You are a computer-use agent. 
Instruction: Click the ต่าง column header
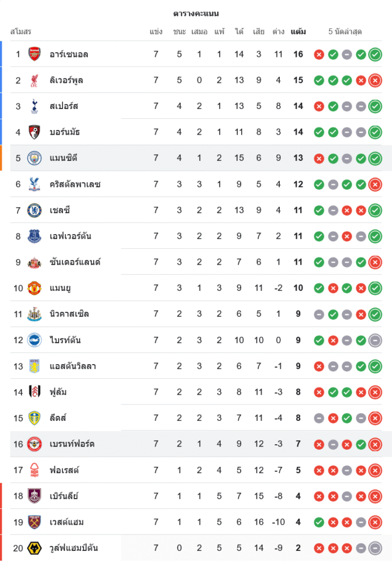[x=278, y=32]
